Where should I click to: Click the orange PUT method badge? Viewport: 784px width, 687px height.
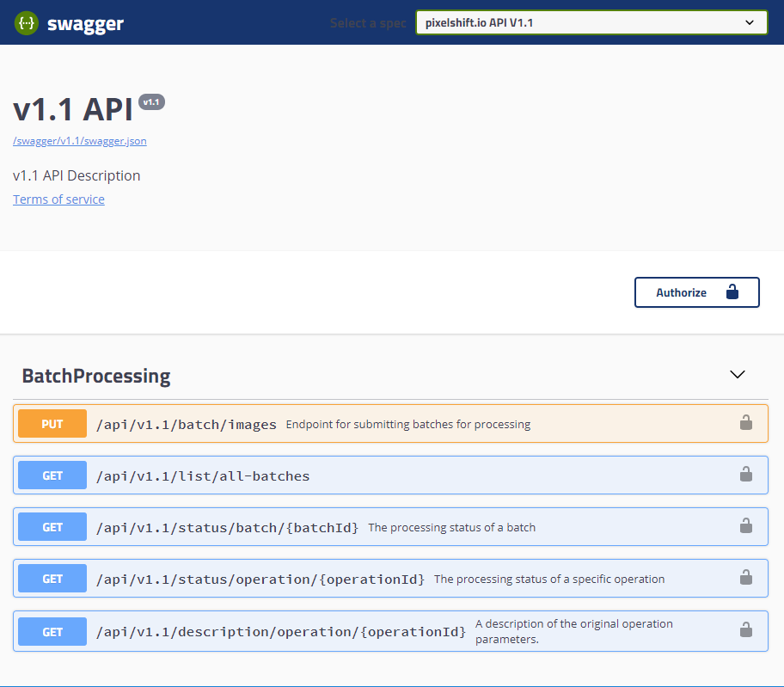[x=52, y=424]
